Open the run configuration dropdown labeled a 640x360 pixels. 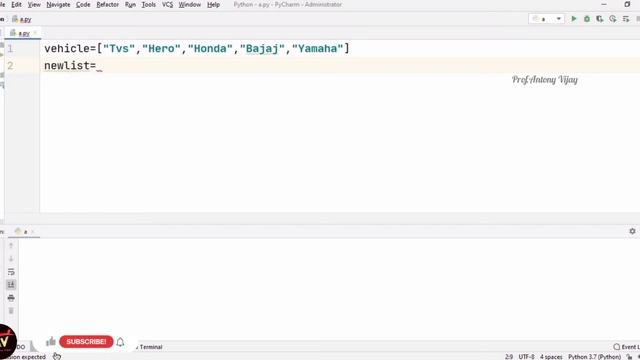click(547, 19)
